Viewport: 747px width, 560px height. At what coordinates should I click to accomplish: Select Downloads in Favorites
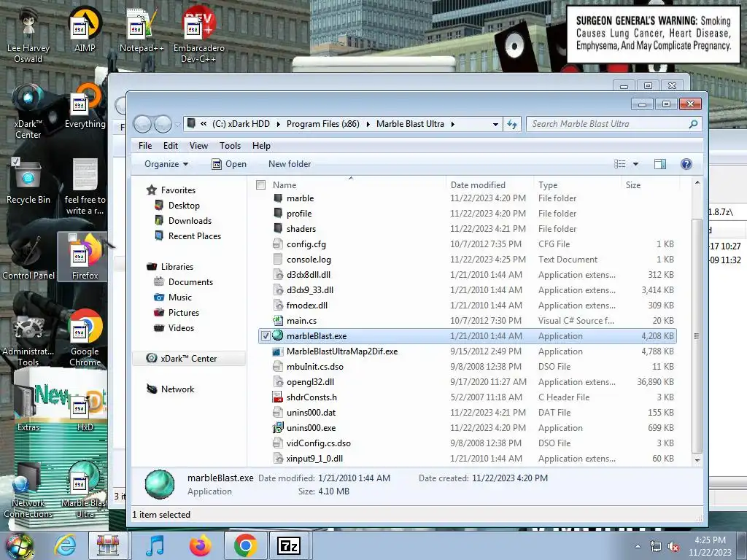point(190,220)
